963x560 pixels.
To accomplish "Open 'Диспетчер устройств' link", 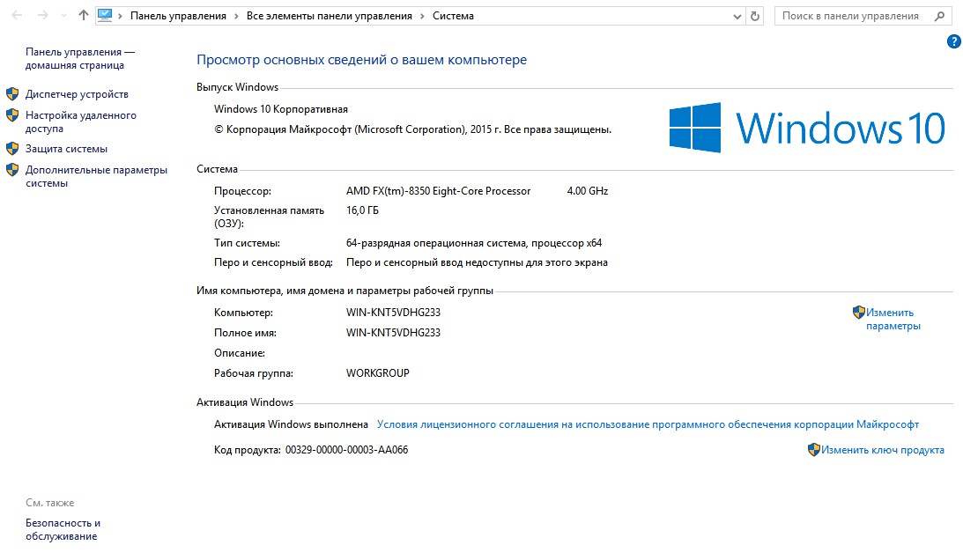I will pos(77,94).
